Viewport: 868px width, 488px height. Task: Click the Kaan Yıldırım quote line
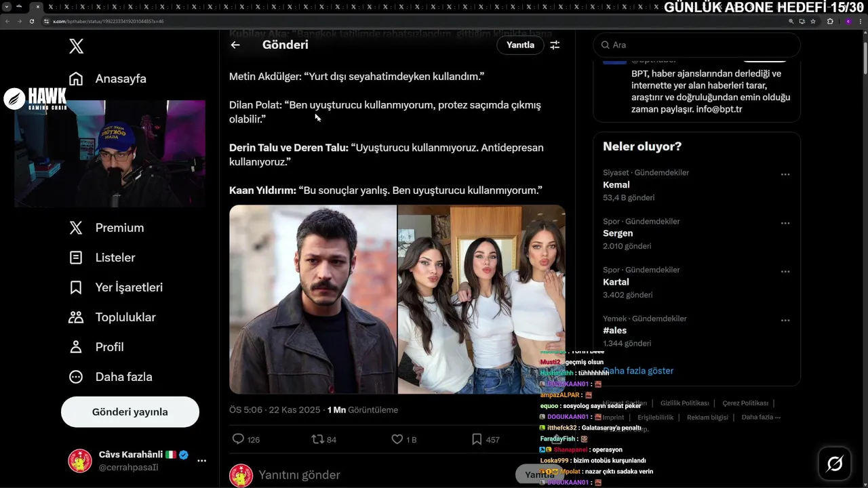[x=386, y=190]
